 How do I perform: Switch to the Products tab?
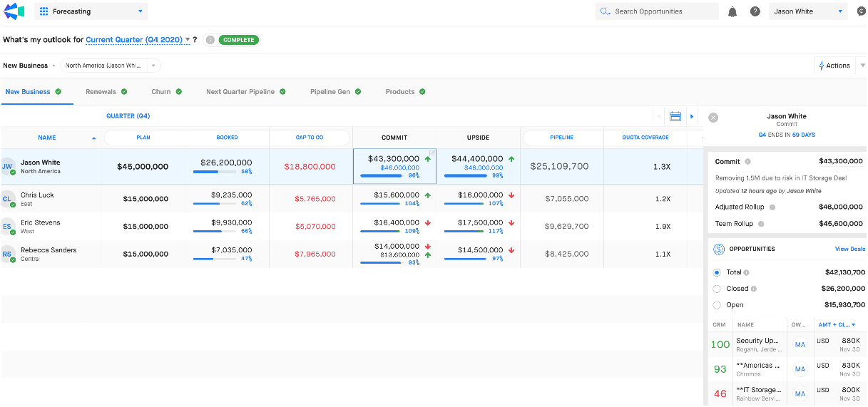(405, 91)
